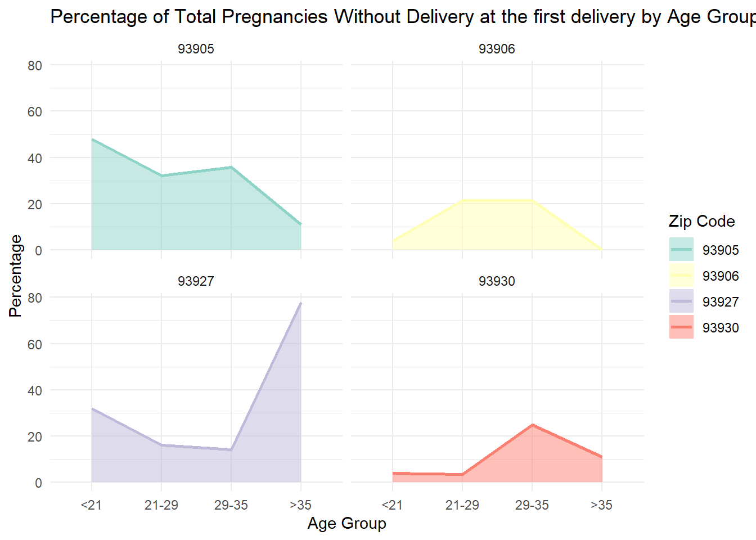Click the Zip Code legend title
The image size is (756, 540).
point(701,221)
